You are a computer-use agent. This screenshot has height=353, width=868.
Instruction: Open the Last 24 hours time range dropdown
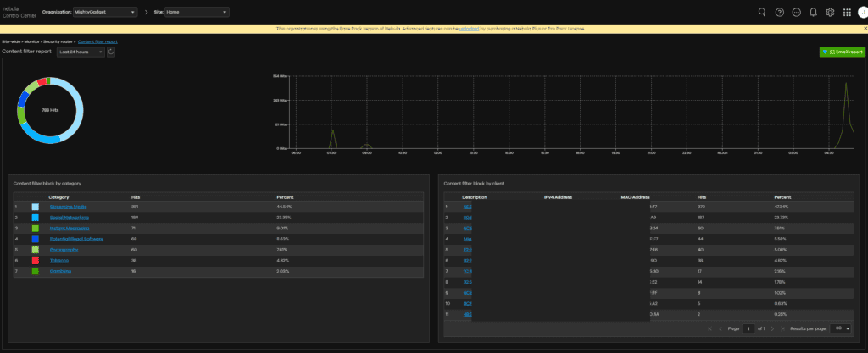tap(81, 52)
